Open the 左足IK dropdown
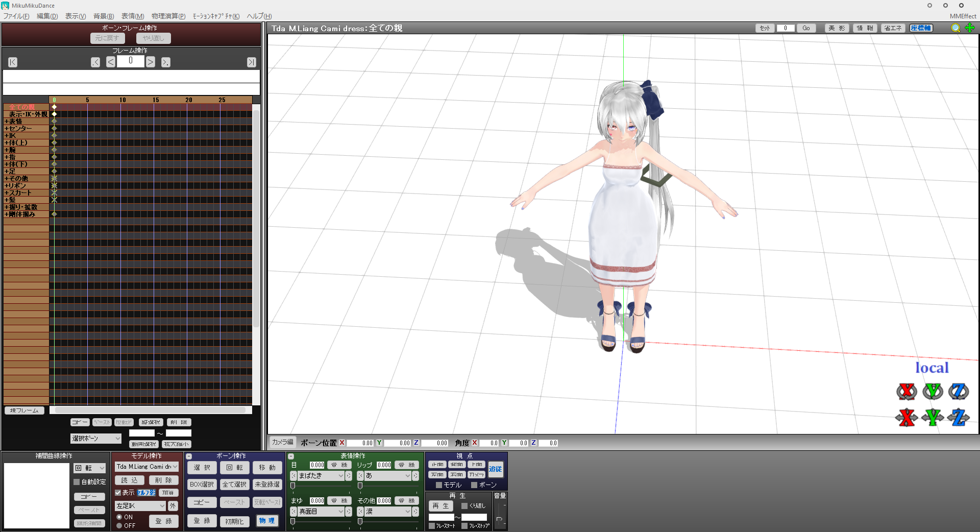 coord(140,506)
